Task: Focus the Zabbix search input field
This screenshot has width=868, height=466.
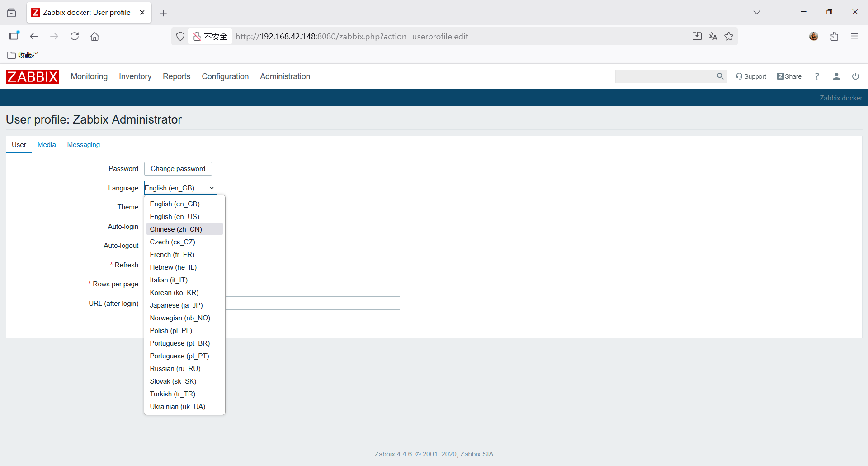Action: [x=665, y=76]
